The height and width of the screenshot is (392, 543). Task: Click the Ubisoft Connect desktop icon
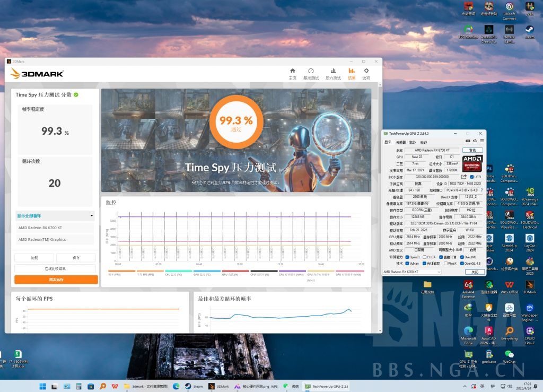coord(509,11)
